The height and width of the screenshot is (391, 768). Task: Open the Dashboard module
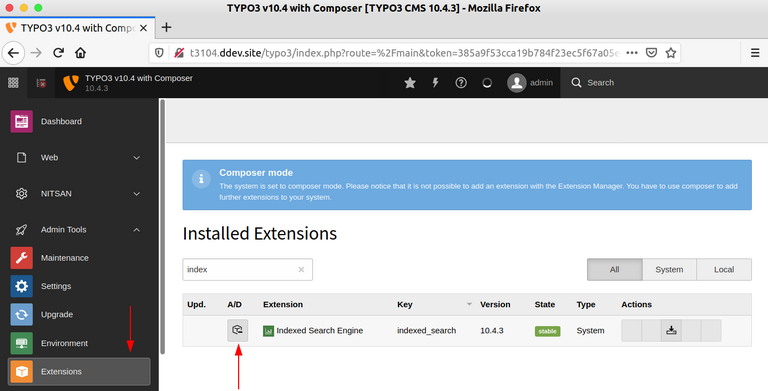click(78, 122)
